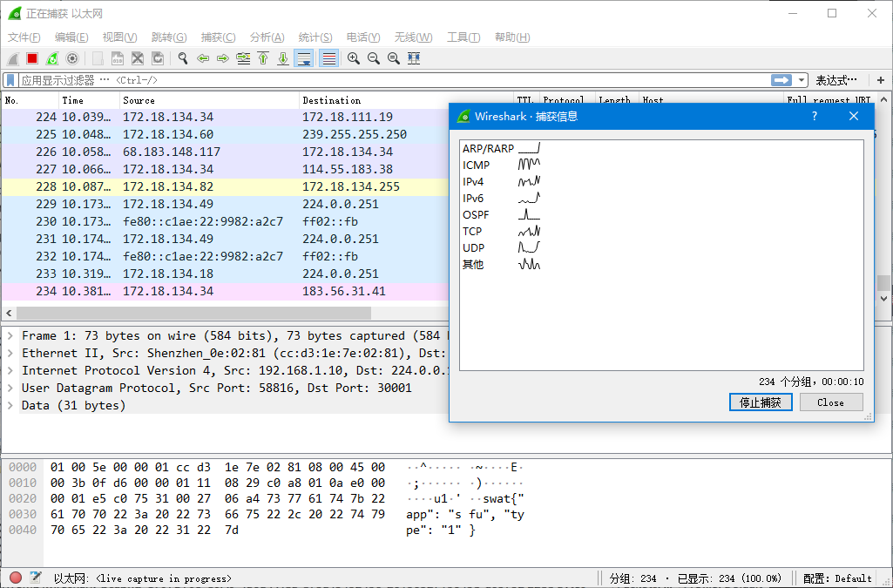This screenshot has width=893, height=588.
Task: Select packet 226 from 68.183.148.117
Action: coord(226,152)
